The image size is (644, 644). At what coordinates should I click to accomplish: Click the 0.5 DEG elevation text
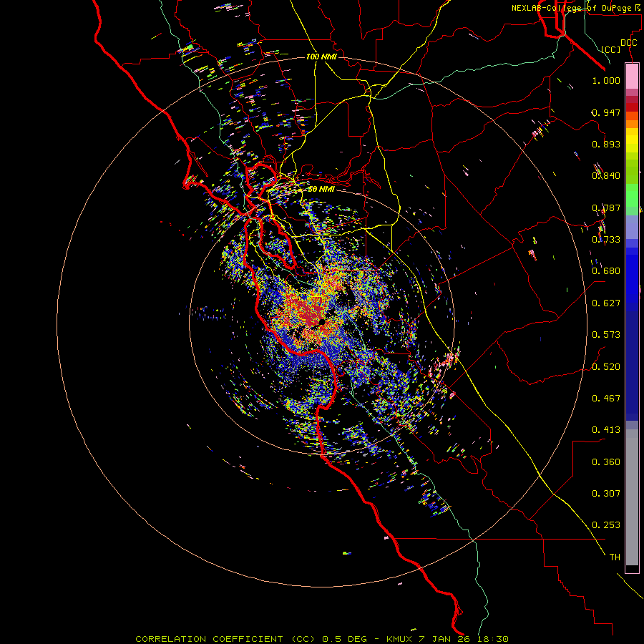(346, 639)
